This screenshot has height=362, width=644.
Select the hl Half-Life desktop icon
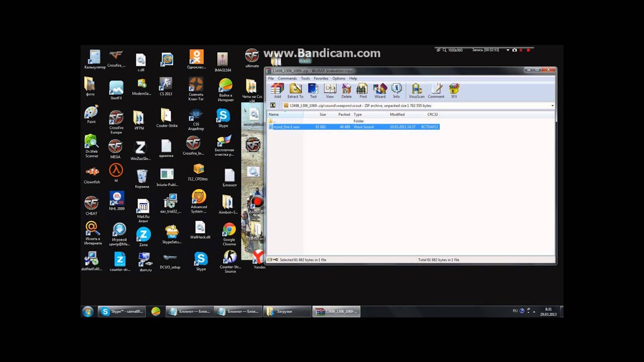116,173
